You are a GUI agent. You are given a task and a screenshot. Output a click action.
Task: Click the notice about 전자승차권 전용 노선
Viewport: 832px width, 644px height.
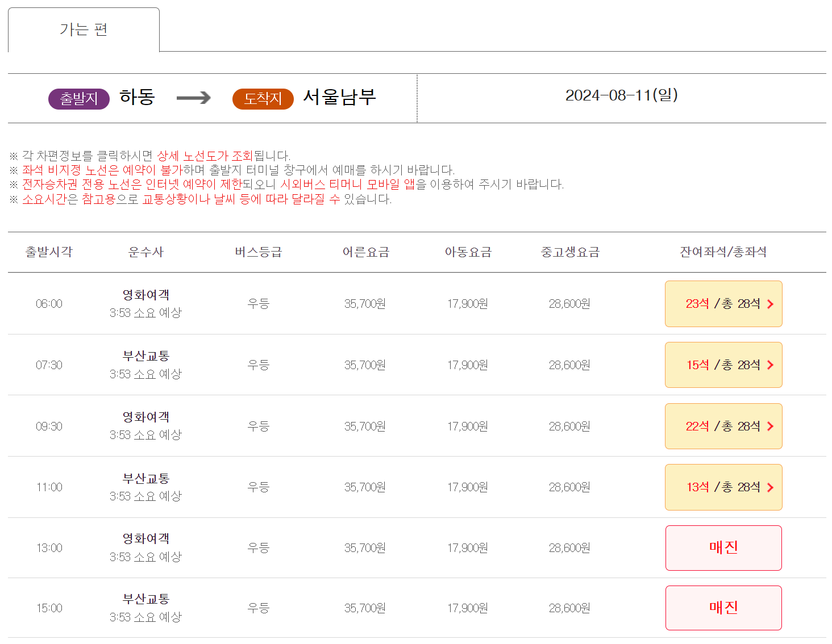click(287, 184)
